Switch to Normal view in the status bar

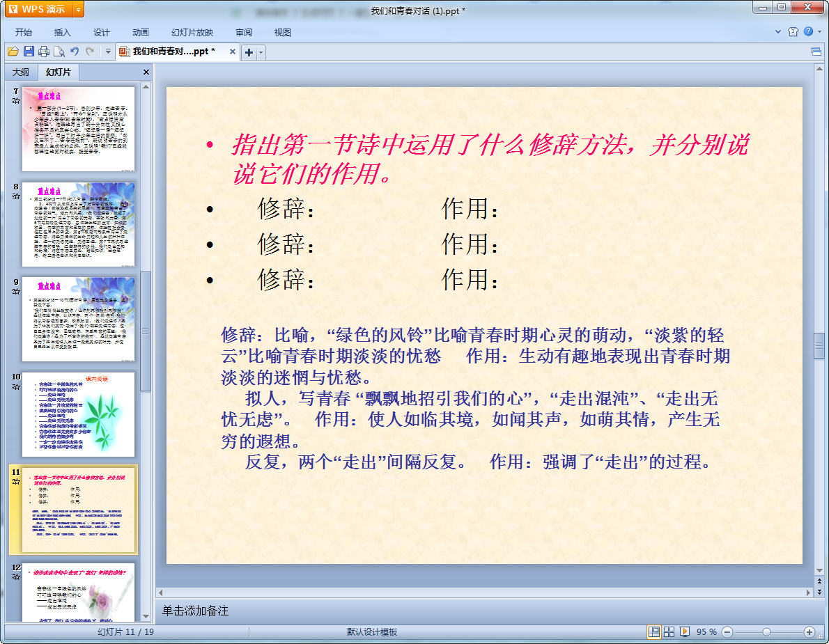point(654,631)
